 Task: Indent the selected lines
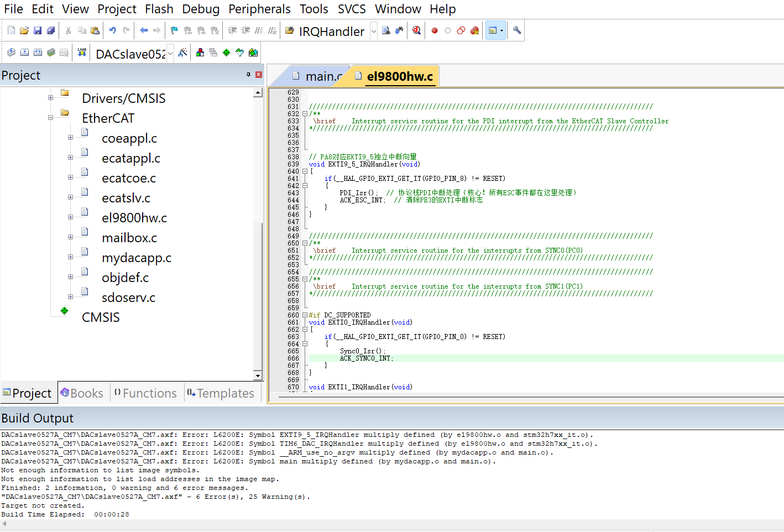pyautogui.click(x=232, y=31)
